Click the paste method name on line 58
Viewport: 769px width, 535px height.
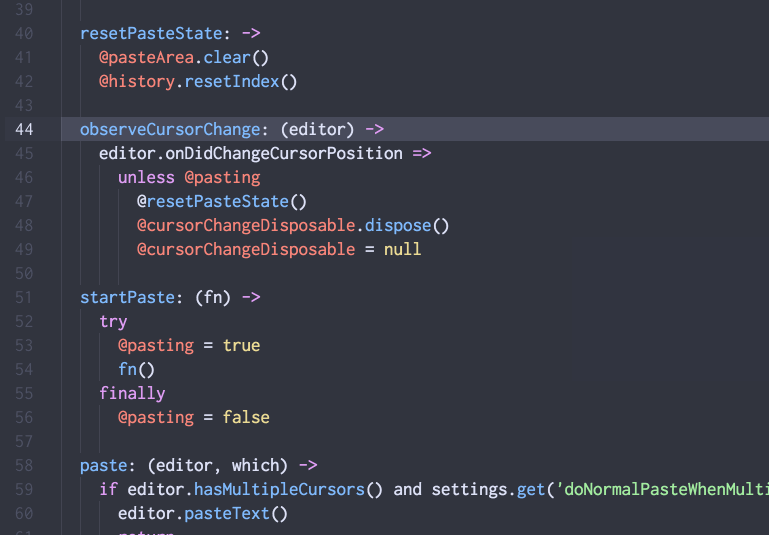[x=103, y=465]
